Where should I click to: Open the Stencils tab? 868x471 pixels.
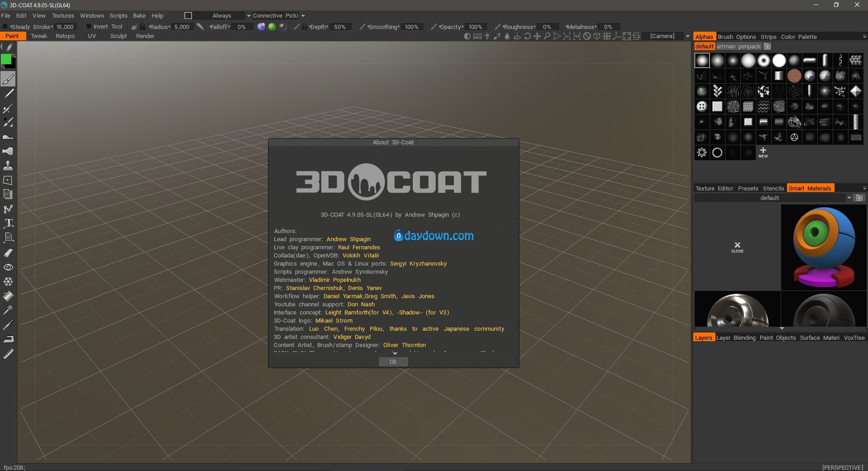tap(773, 189)
